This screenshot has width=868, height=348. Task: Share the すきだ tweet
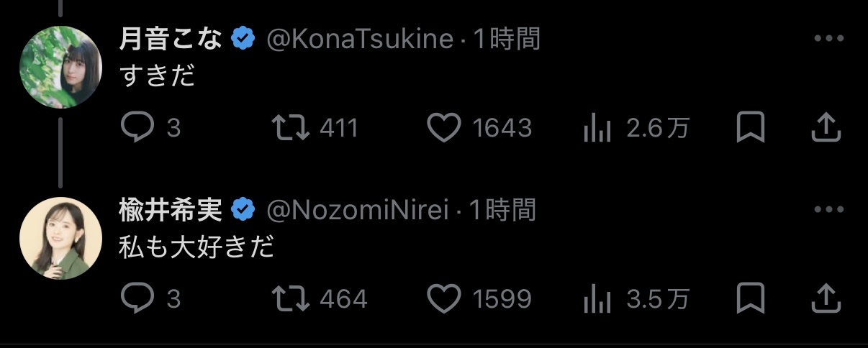(826, 128)
